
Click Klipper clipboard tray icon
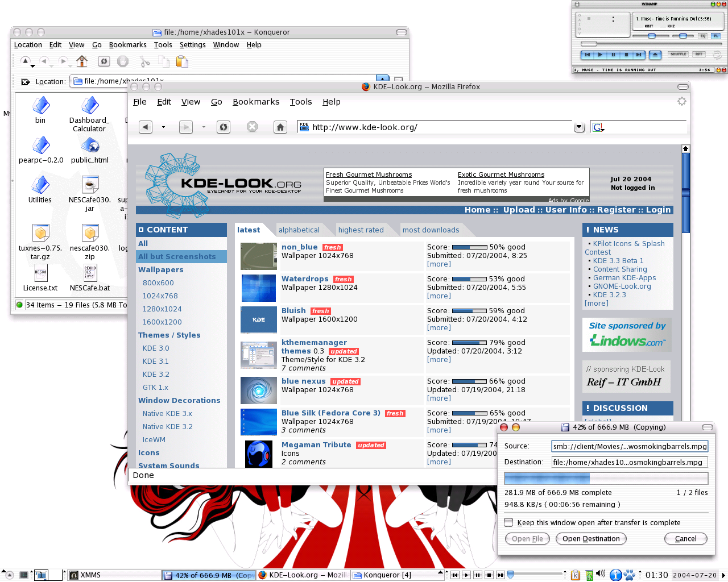click(x=576, y=575)
